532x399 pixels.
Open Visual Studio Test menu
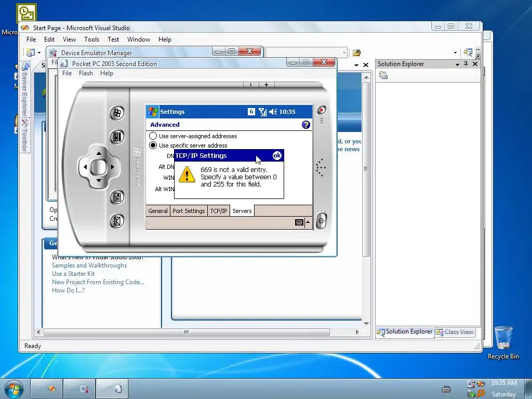pyautogui.click(x=113, y=39)
